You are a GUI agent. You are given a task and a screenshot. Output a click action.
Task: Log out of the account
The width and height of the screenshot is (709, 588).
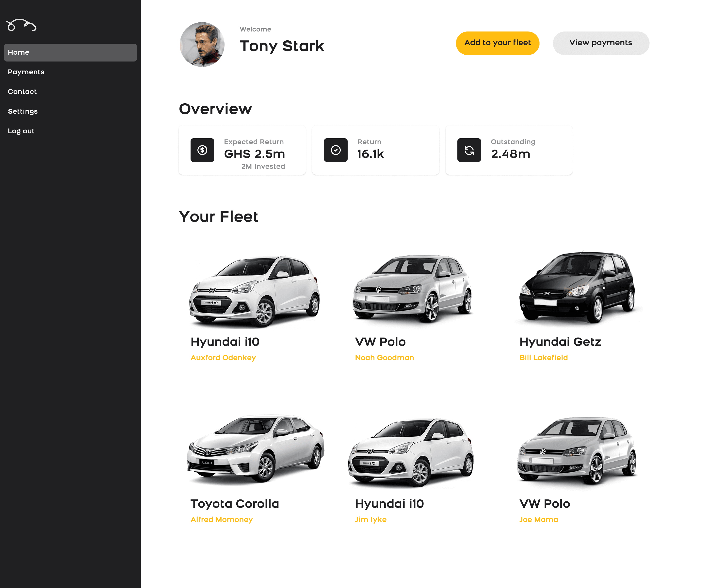point(21,131)
